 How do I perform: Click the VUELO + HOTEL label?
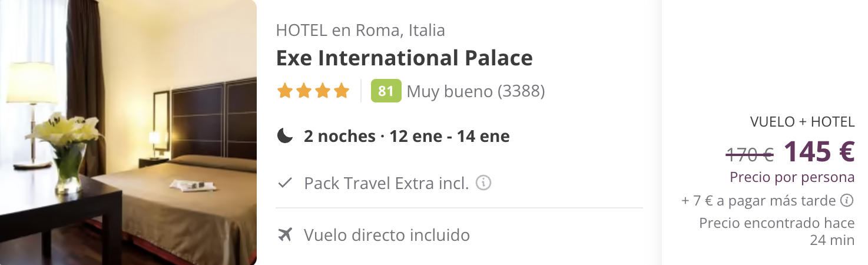tap(802, 122)
